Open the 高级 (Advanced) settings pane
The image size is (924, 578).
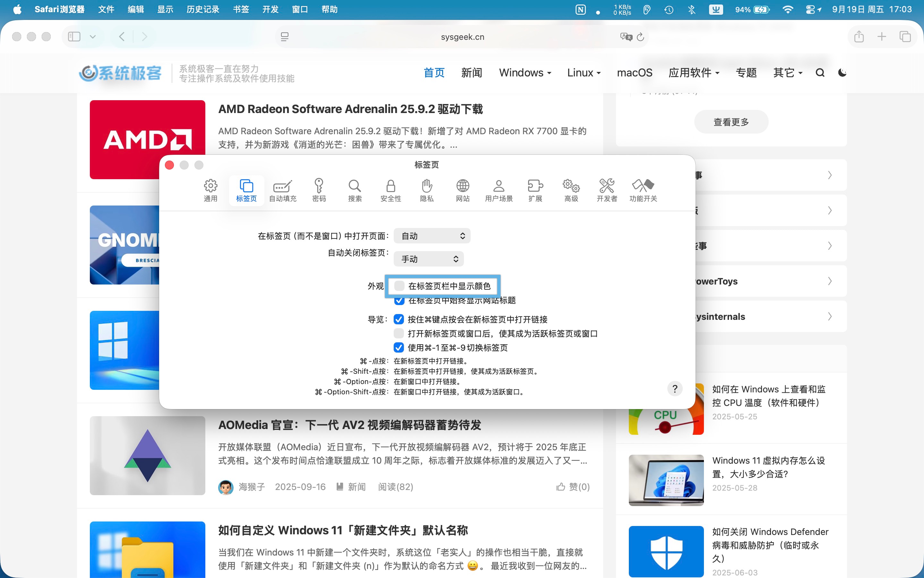click(571, 190)
